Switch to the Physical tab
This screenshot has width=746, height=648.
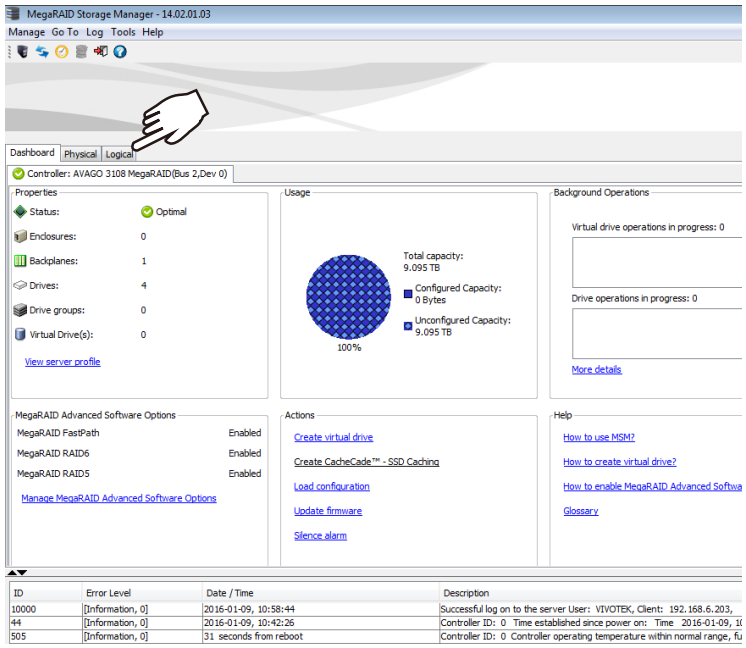point(80,154)
